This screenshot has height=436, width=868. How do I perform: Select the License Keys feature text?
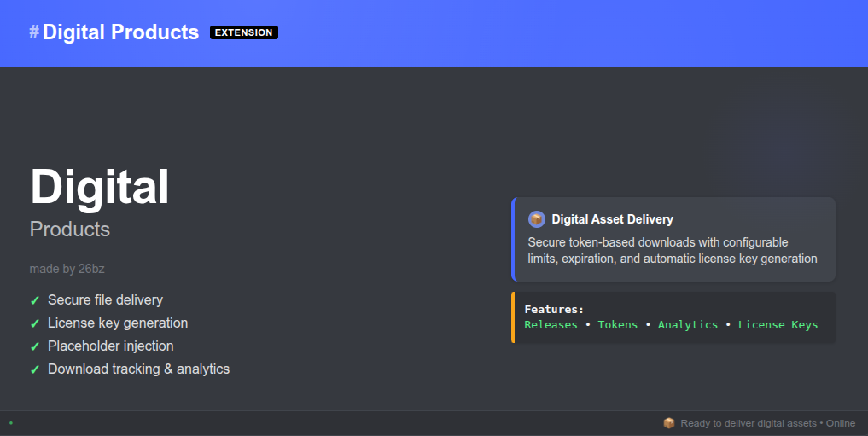point(778,325)
